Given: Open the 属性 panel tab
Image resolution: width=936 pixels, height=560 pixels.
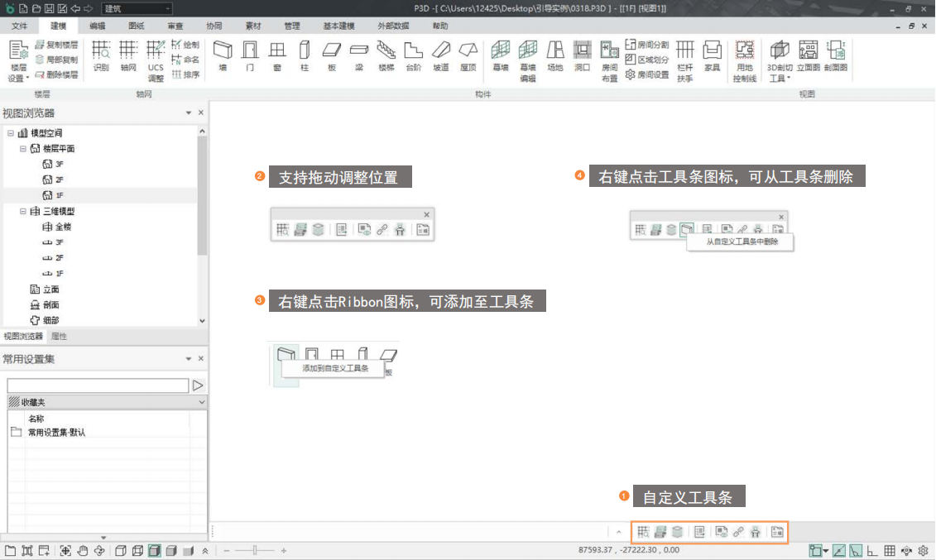Looking at the screenshot, I should [59, 337].
